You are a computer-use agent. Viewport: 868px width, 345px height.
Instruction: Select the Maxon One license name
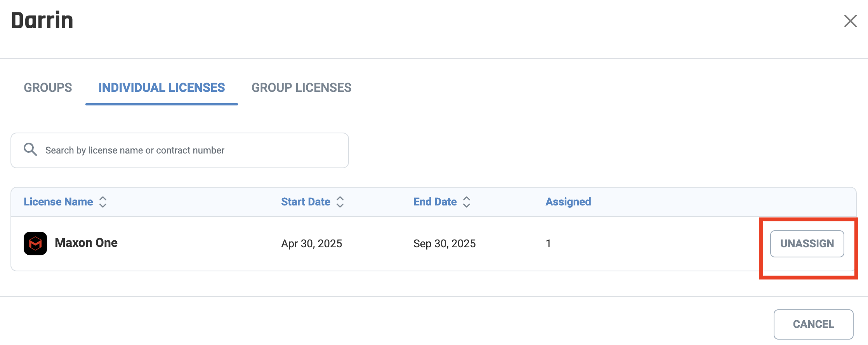tap(86, 243)
